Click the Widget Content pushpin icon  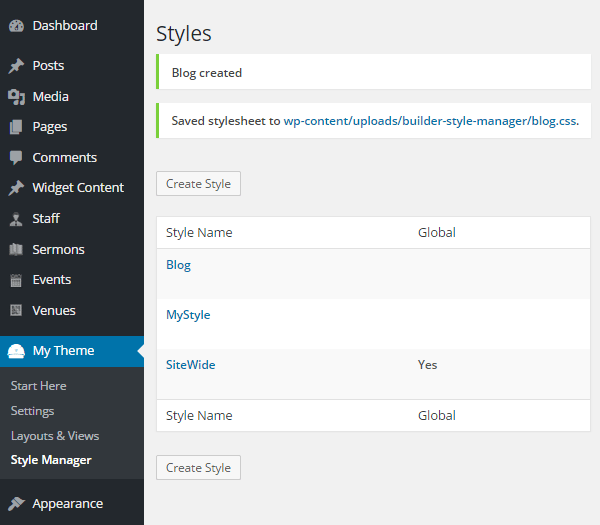click(x=16, y=188)
